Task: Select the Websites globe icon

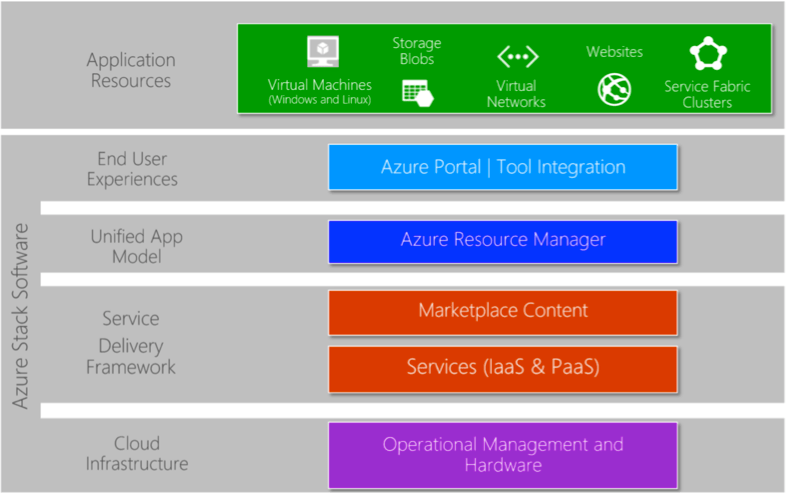Action: (x=614, y=89)
